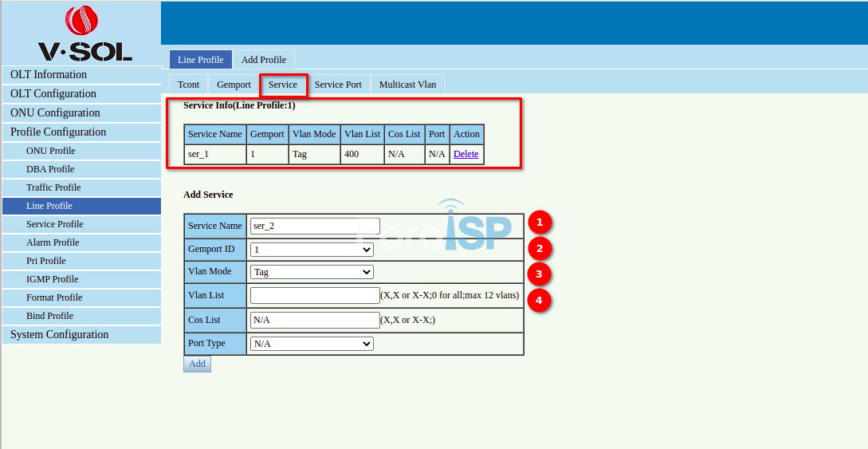Click the Vlan Mode column header
Screen dimensions: 868x449
(x=314, y=134)
